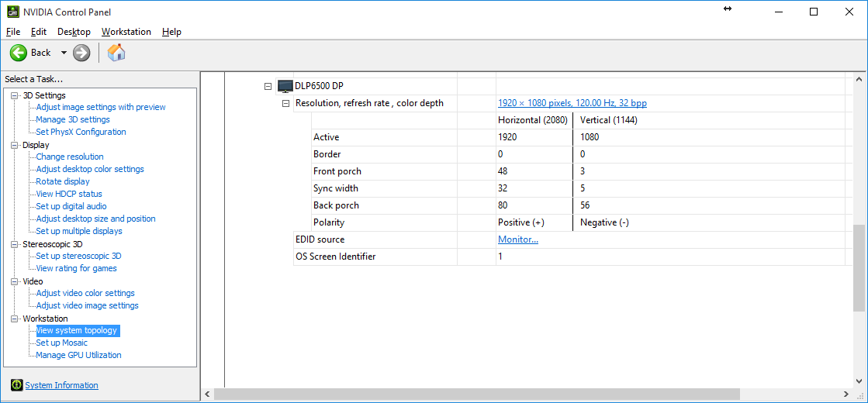Collapse the Resolution, refresh rate row
The height and width of the screenshot is (403, 868).
point(285,103)
